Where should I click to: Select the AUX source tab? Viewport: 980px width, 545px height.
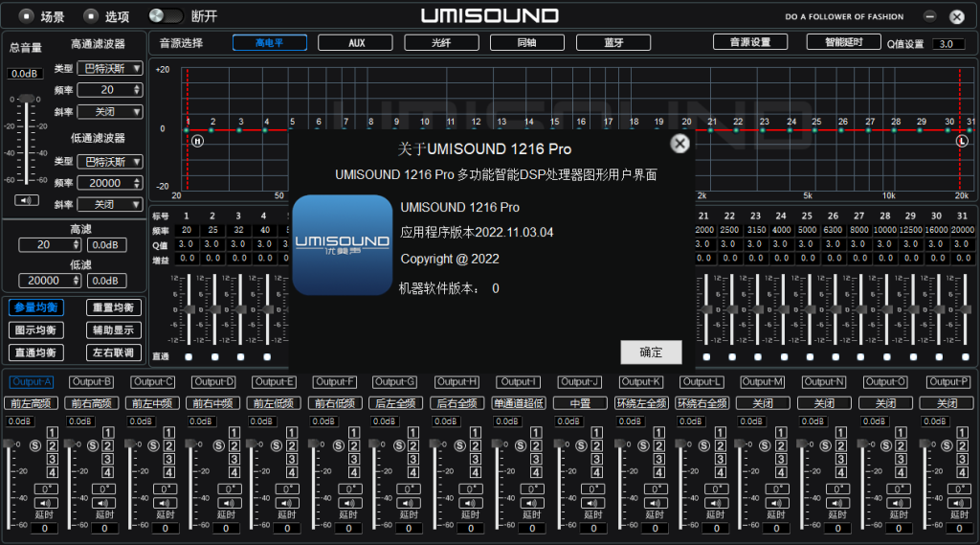click(x=356, y=42)
